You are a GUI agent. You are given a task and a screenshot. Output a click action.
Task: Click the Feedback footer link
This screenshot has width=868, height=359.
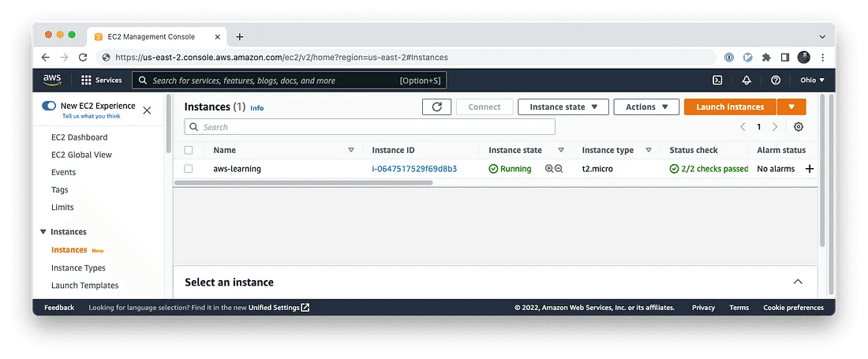tap(59, 308)
